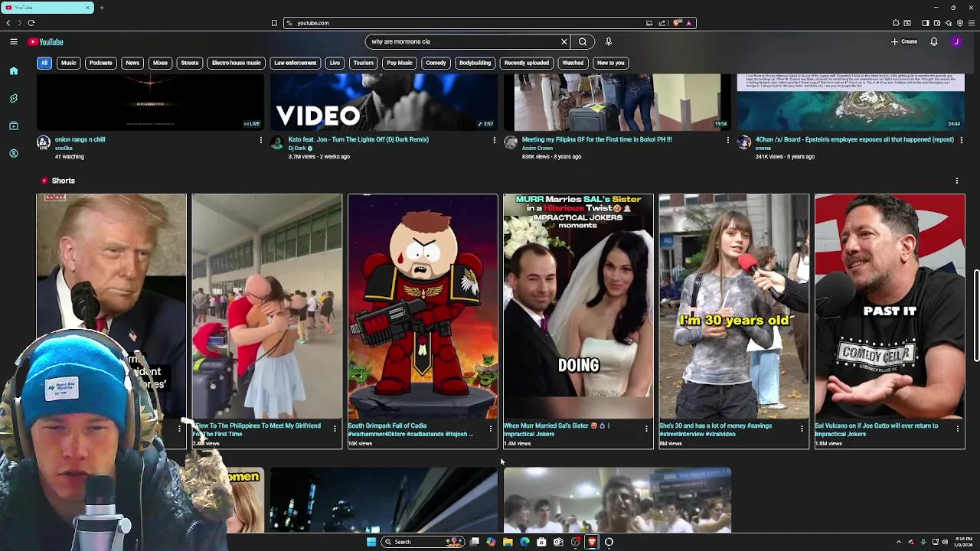The image size is (980, 551).
Task: Play the Sal Vulcano Comedy Cellar short
Action: (890, 306)
